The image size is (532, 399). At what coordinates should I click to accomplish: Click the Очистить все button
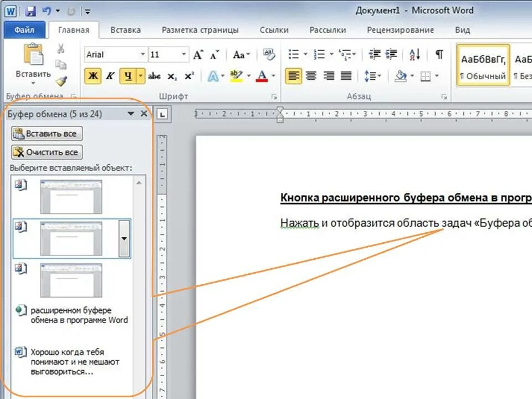pyautogui.click(x=47, y=152)
